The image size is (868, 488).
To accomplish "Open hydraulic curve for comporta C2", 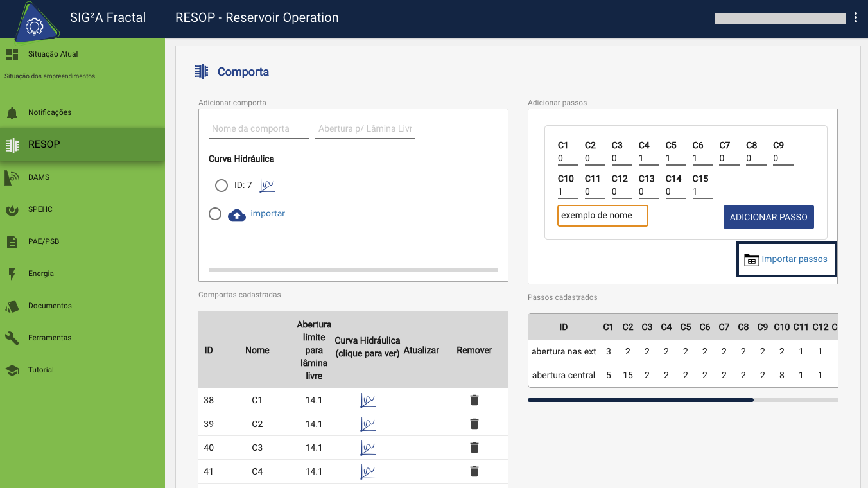I will point(367,424).
